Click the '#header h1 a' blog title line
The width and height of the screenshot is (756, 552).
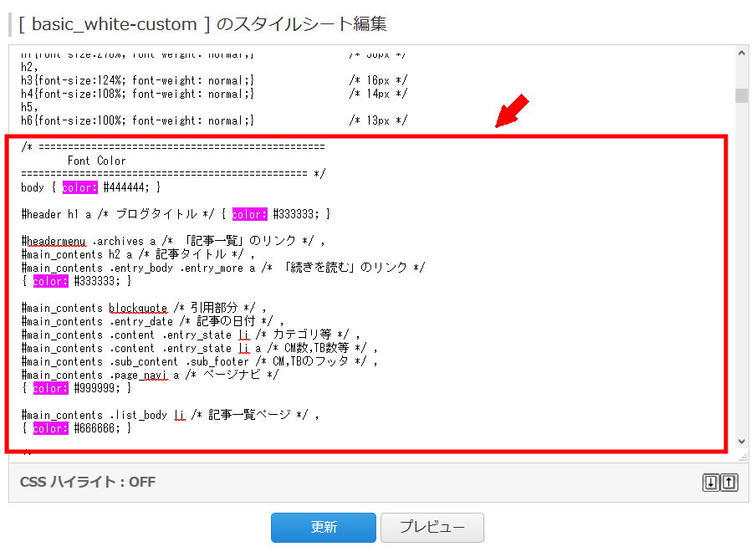point(176,214)
